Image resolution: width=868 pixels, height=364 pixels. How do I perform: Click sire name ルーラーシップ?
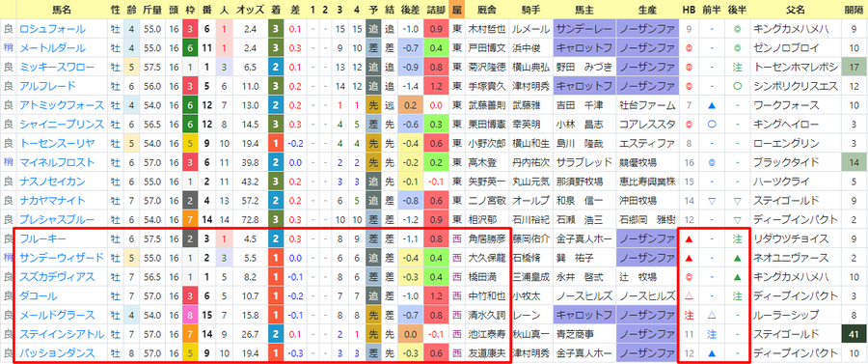tap(786, 316)
